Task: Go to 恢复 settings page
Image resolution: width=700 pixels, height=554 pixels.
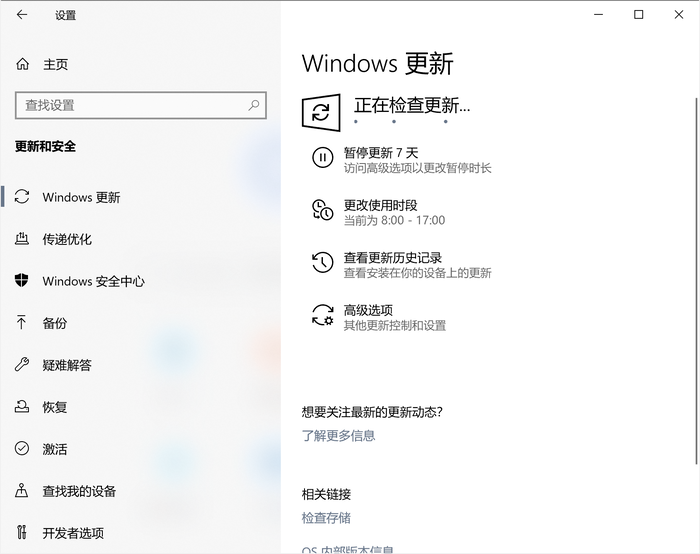Action: point(55,407)
